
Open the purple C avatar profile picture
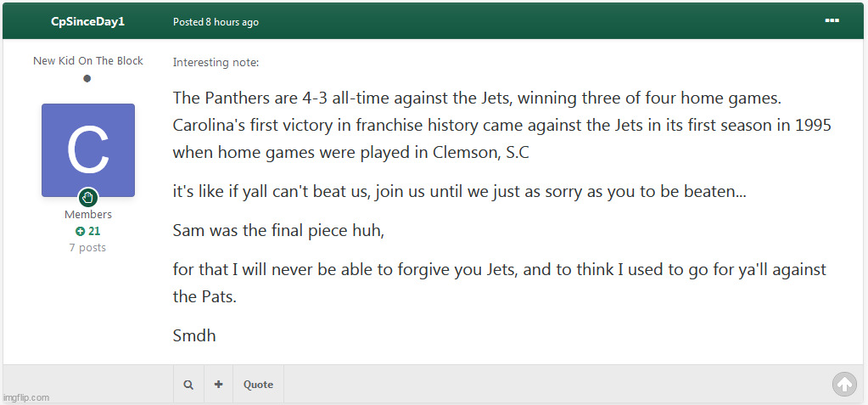[x=88, y=150]
